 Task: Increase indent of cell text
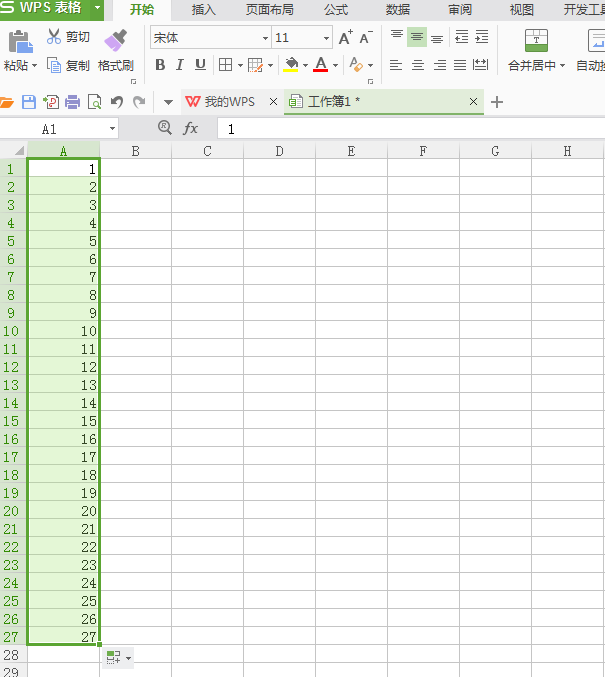[481, 37]
